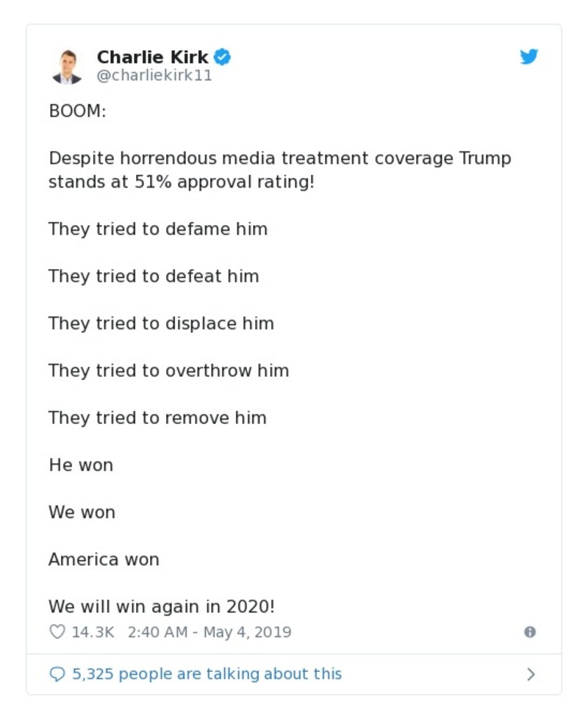Select the comment bubble before the conversation link

(58, 673)
